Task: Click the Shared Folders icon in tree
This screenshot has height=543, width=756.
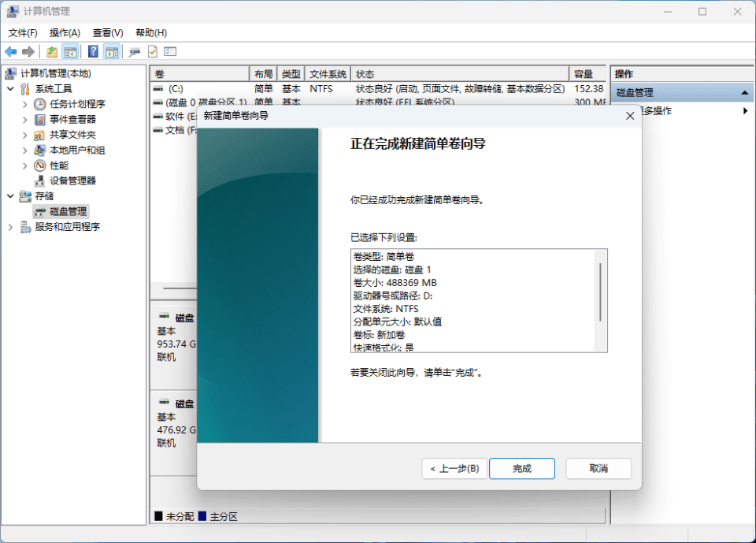Action: pos(39,135)
